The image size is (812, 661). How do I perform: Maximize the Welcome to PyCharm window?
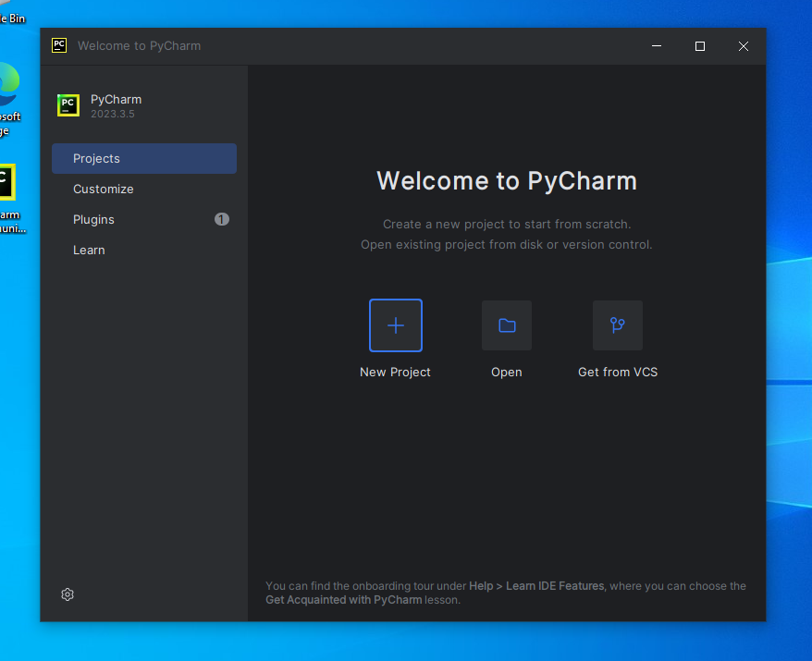699,46
